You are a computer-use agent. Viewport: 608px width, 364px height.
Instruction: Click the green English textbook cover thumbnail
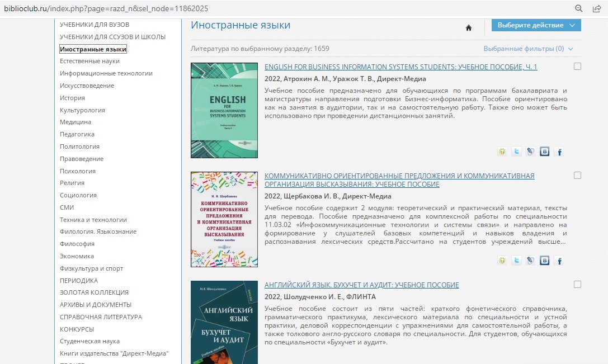(x=224, y=110)
